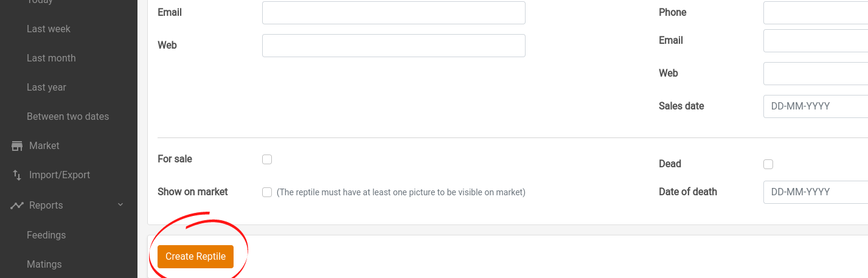The width and height of the screenshot is (868, 278).
Task: Open Between two dates filter
Action: pyautogui.click(x=68, y=117)
